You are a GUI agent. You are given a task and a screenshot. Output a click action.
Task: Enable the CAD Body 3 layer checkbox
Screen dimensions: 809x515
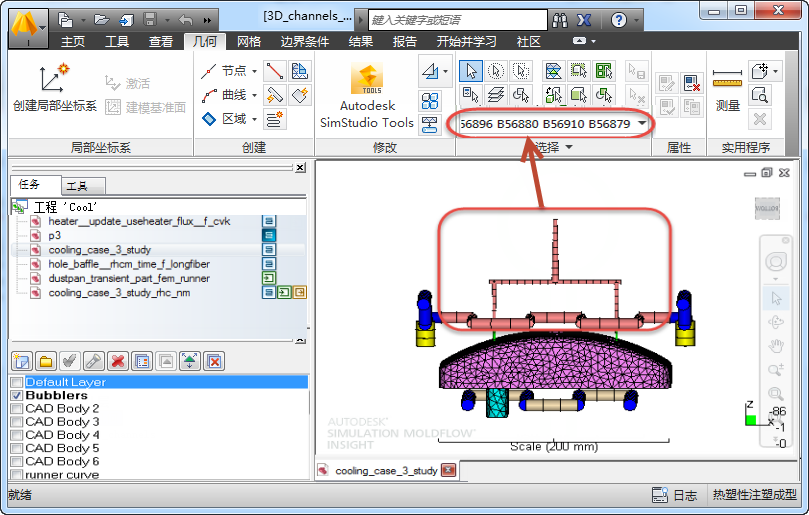(17, 422)
